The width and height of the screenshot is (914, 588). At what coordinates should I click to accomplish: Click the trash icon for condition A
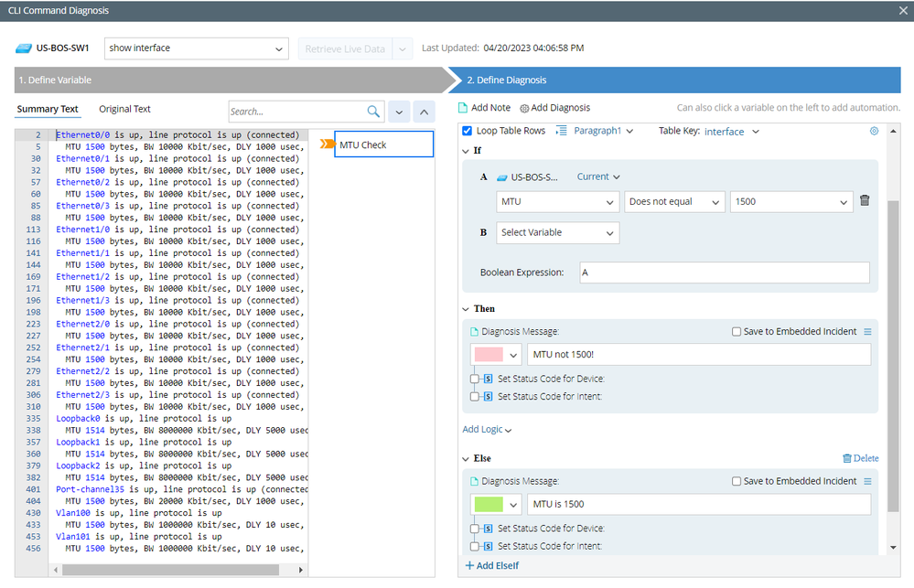(865, 201)
